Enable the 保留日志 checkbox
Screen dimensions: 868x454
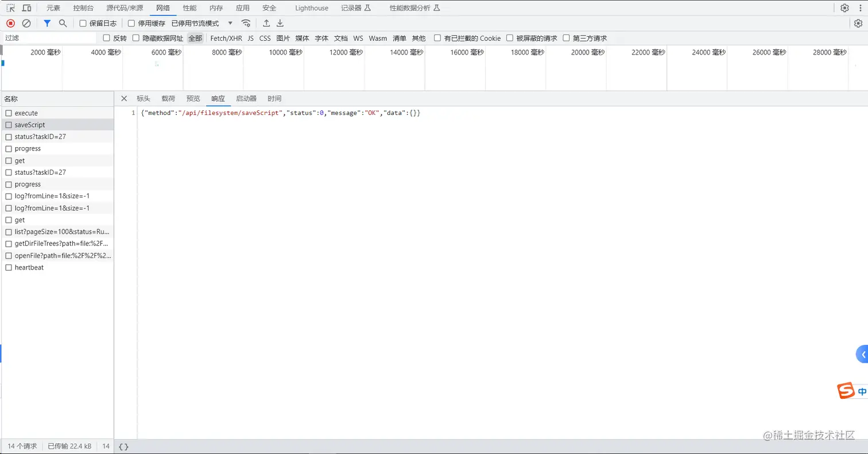click(x=83, y=24)
